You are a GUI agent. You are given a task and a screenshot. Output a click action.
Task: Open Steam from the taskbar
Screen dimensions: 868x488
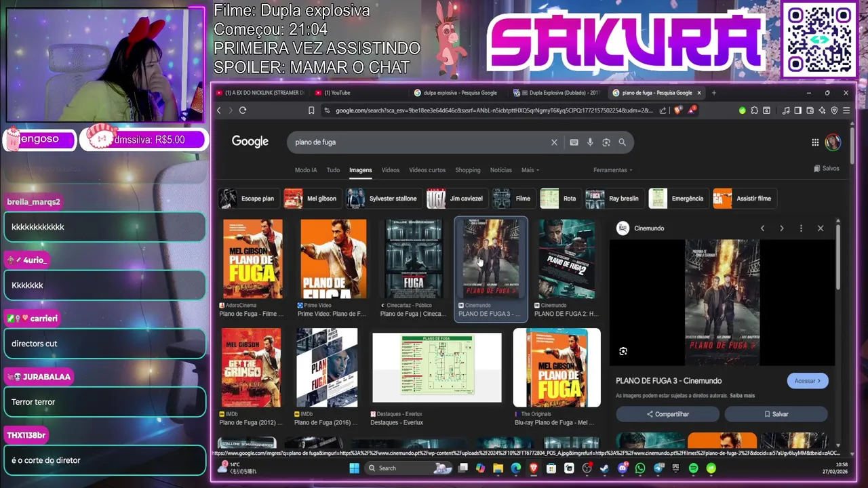tap(604, 468)
